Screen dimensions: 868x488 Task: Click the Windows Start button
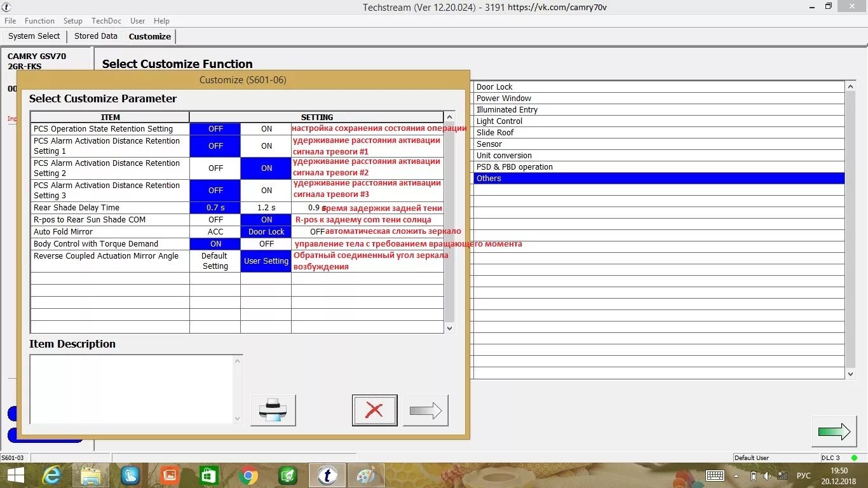[x=15, y=475]
